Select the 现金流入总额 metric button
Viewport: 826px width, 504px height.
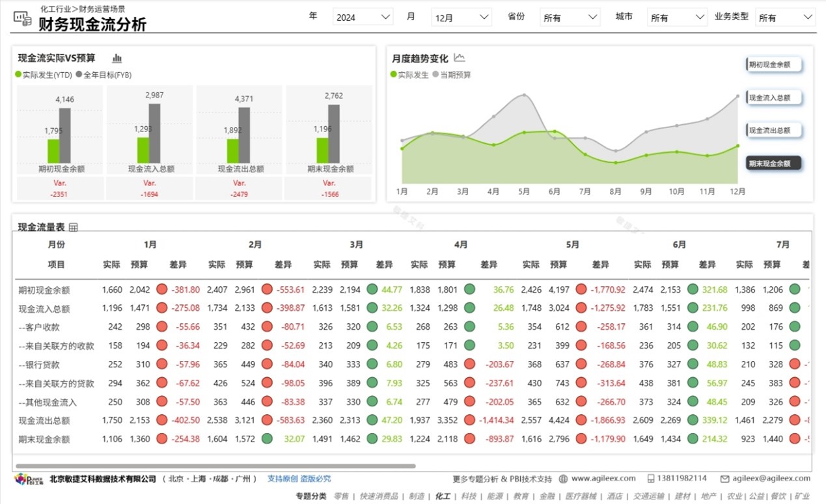(x=773, y=98)
